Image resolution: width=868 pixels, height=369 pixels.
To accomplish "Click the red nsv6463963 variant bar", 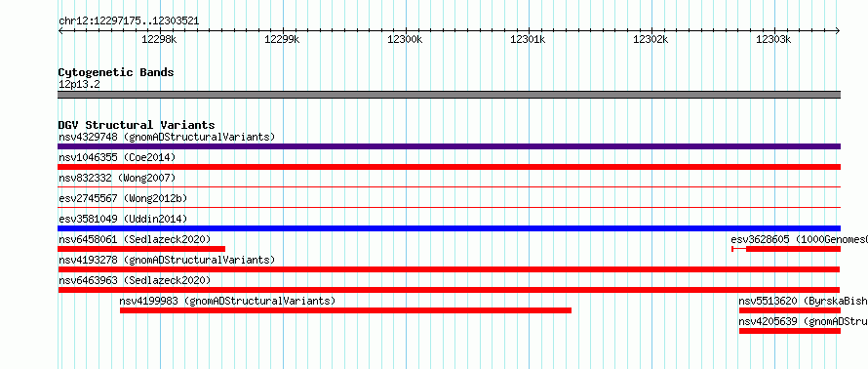I will tap(449, 290).
